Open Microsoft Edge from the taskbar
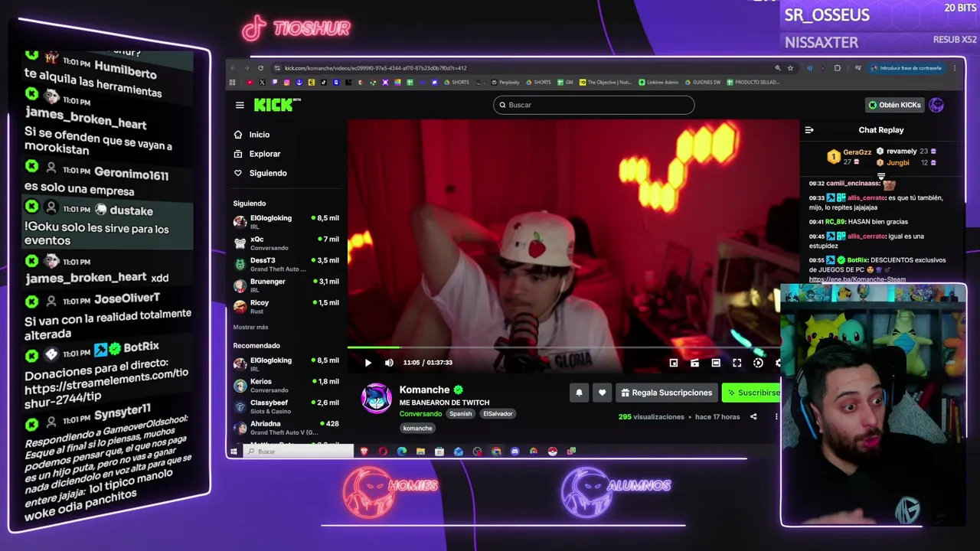The image size is (980, 551). (x=402, y=452)
